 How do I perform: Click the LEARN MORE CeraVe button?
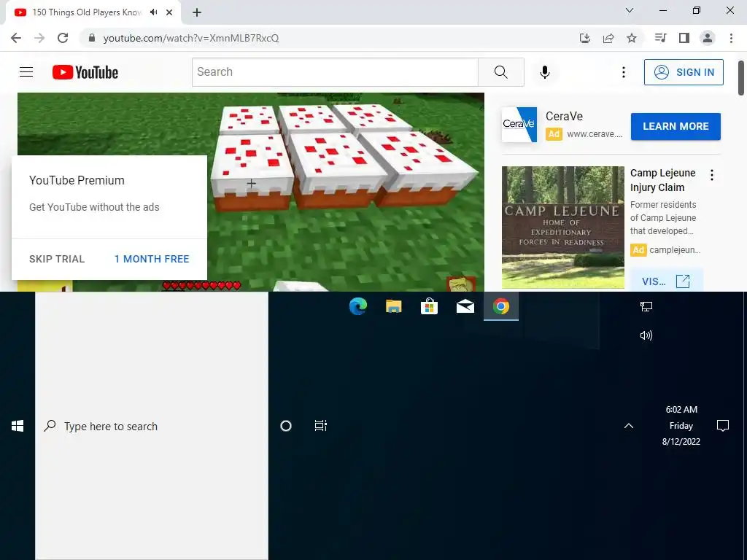676,126
